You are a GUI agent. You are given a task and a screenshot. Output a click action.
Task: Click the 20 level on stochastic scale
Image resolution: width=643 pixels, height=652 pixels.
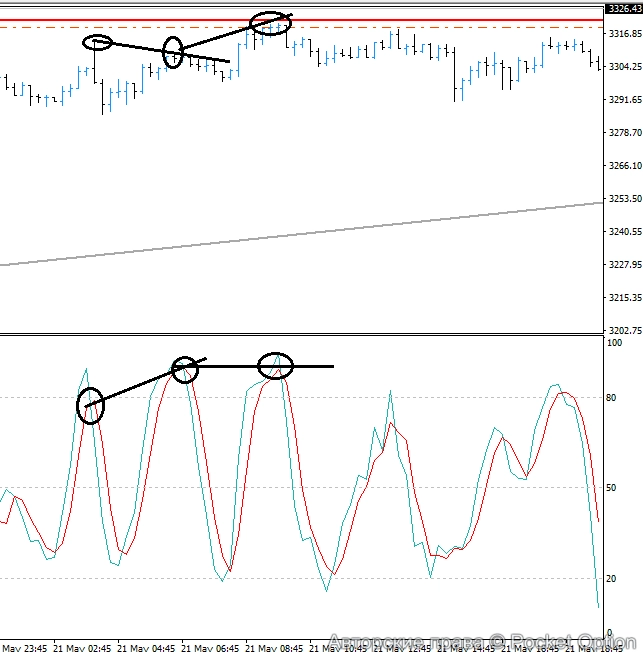point(614,578)
